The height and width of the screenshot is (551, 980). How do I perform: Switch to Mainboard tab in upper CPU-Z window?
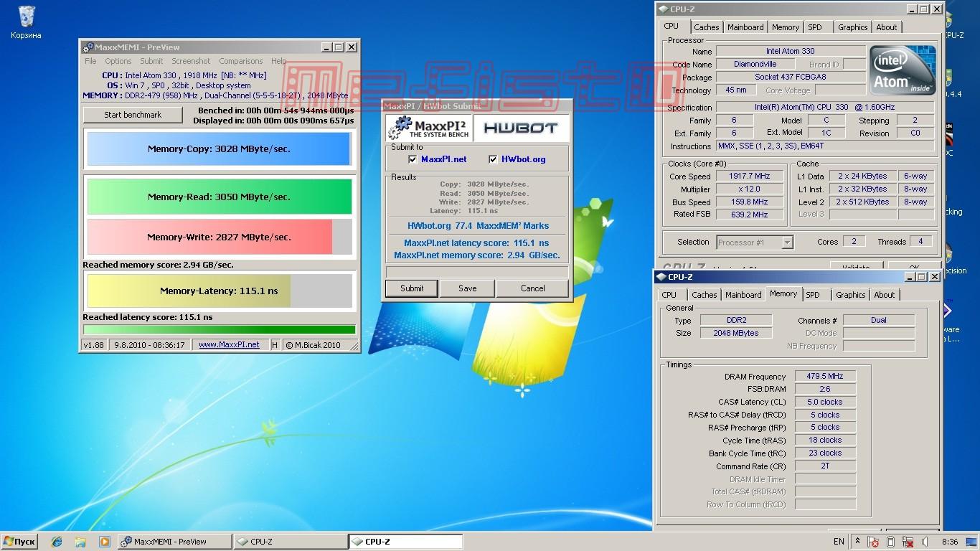click(745, 27)
